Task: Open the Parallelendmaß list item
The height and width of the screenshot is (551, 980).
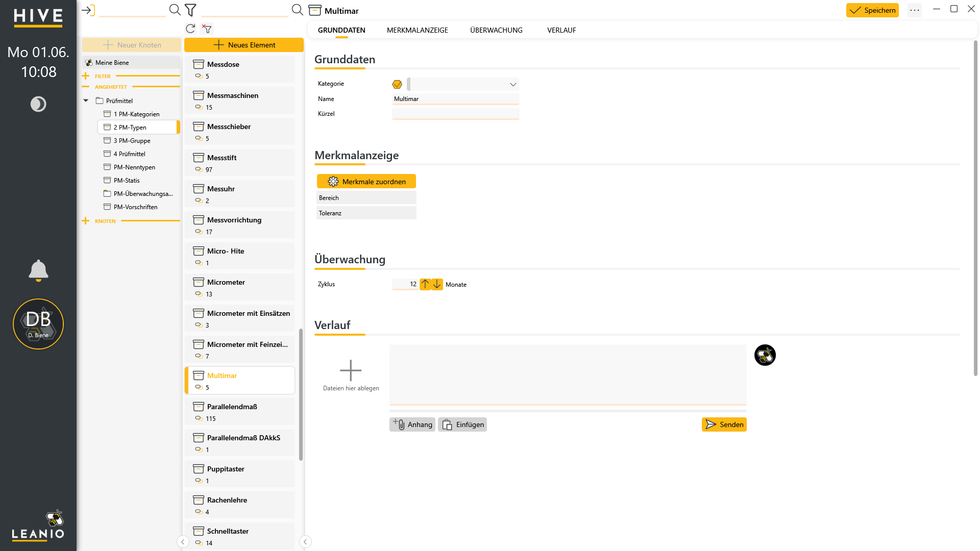Action: click(239, 412)
